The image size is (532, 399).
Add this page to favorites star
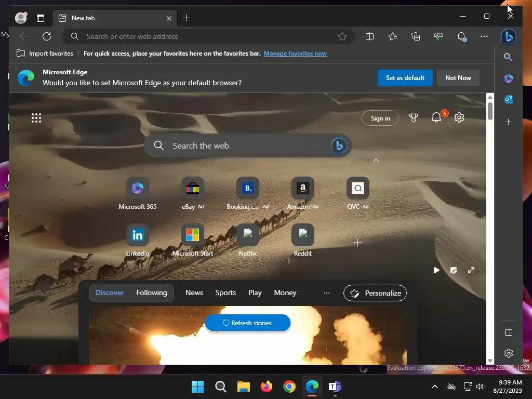click(342, 36)
